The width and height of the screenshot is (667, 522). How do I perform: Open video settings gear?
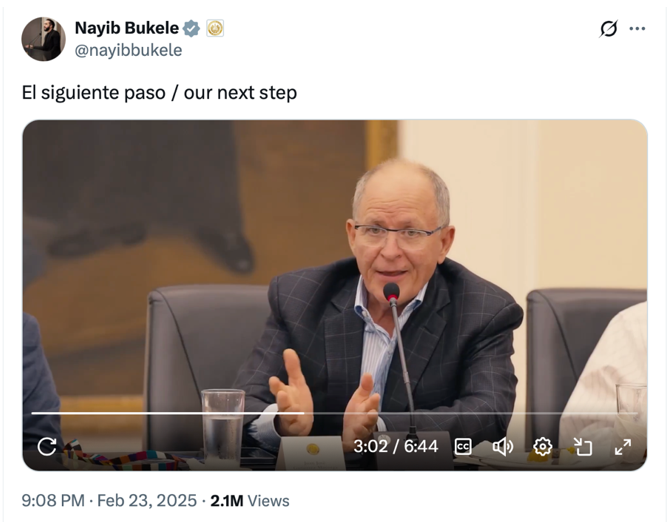[542, 447]
